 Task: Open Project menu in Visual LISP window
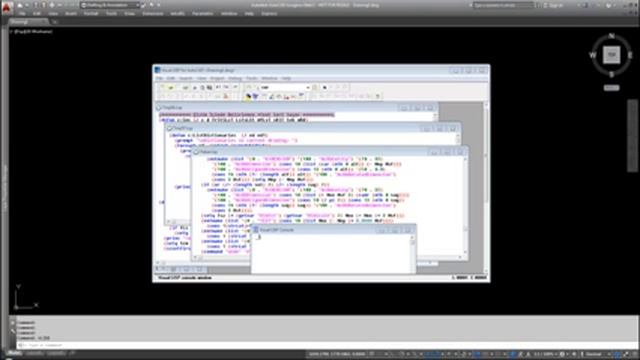click(x=217, y=78)
